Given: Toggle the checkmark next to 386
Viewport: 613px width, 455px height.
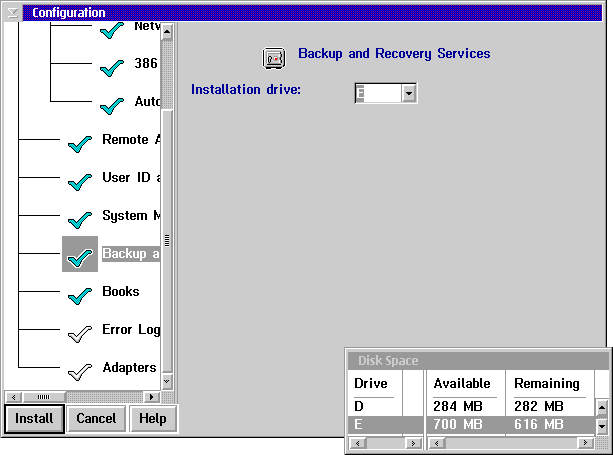Looking at the screenshot, I should (112, 68).
